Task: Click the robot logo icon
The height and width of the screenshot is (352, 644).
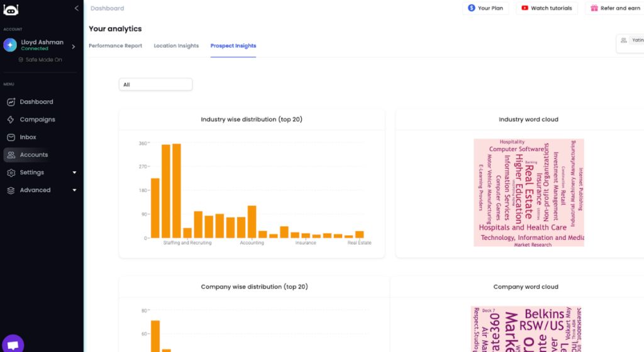Action: pyautogui.click(x=11, y=9)
